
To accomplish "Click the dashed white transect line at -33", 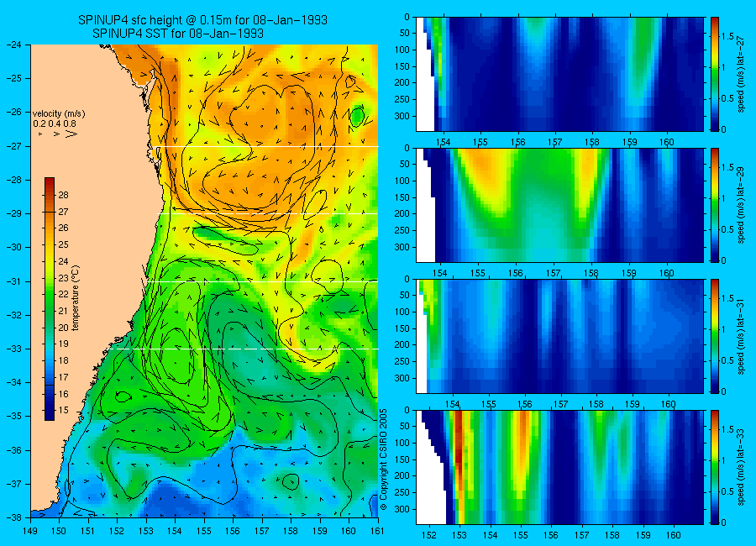I will coord(246,349).
